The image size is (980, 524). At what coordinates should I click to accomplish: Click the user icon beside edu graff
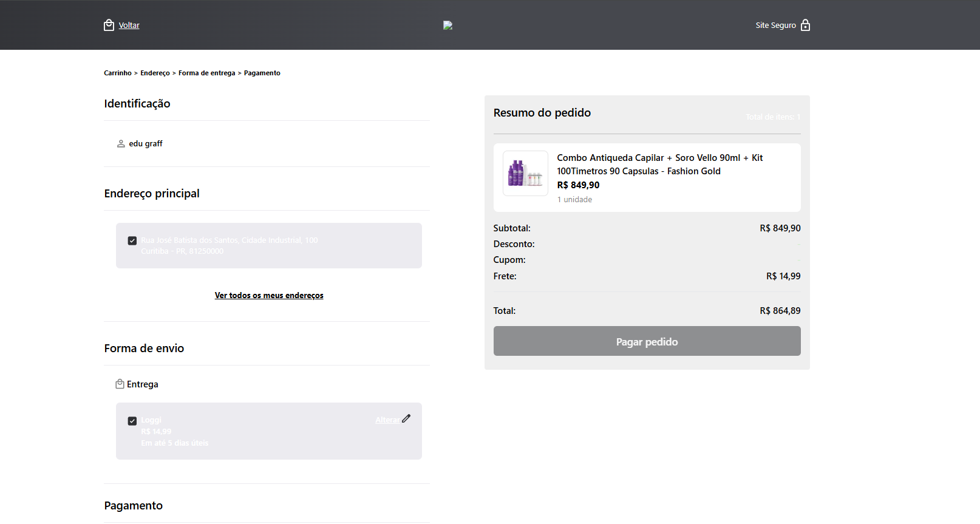121,144
